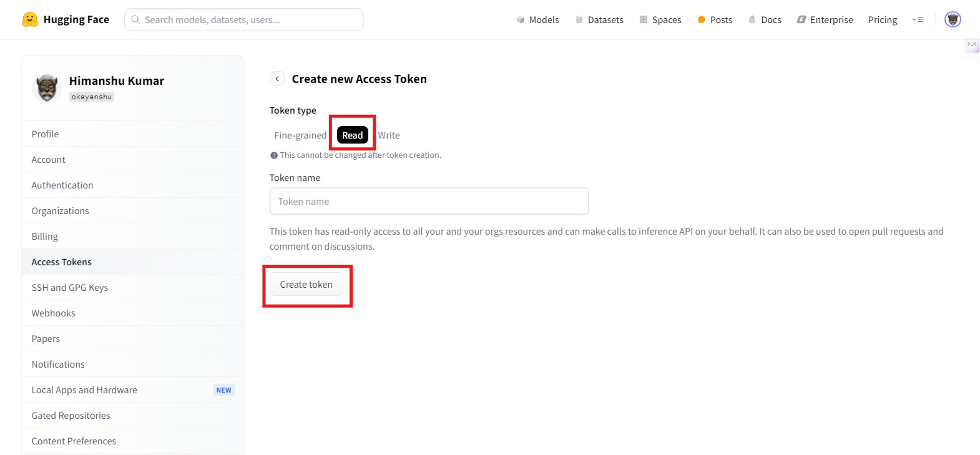Go to the Authentication settings section

pyautogui.click(x=62, y=185)
